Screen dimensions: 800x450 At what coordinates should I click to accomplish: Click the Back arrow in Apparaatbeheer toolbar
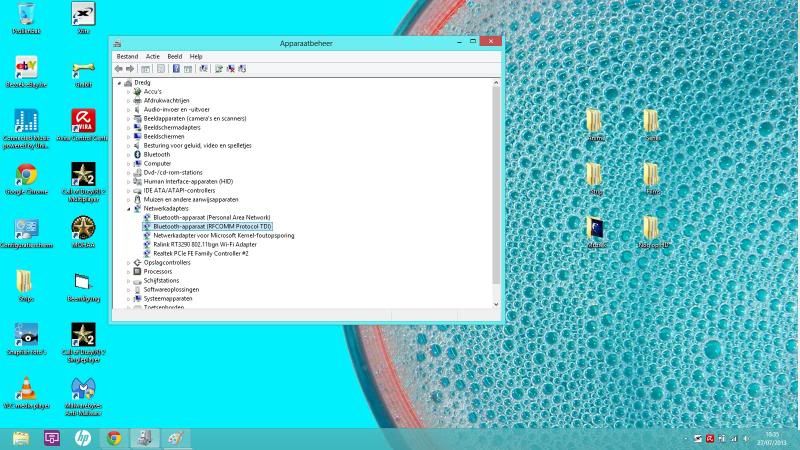pos(118,69)
